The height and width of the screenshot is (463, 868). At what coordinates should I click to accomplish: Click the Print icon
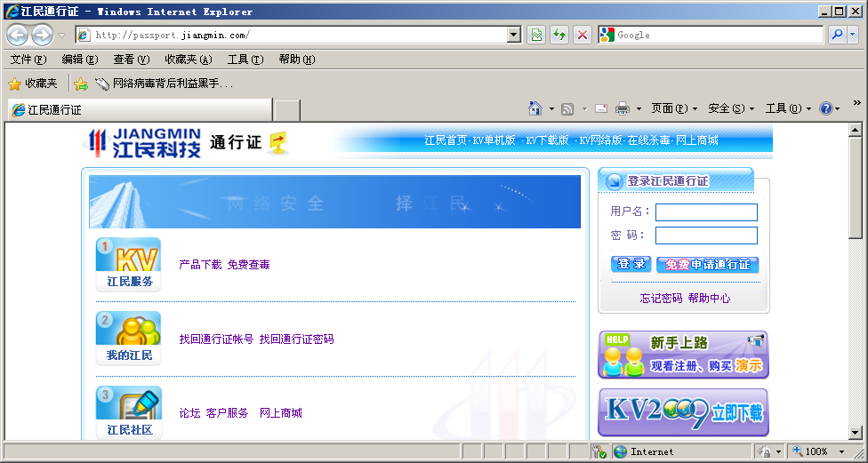pos(623,108)
